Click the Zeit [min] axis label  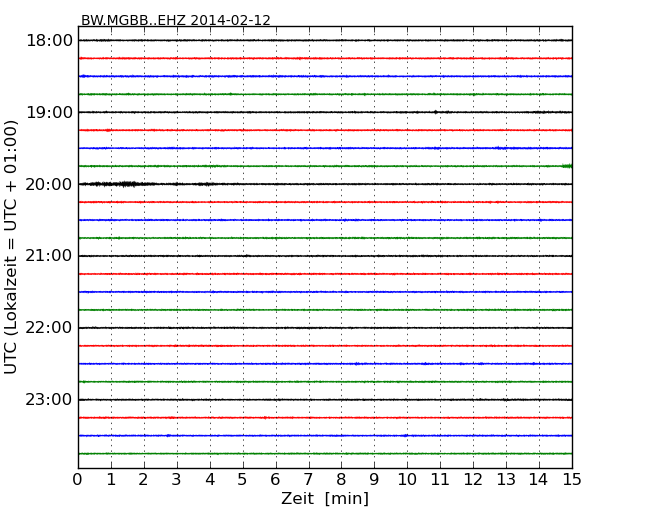coord(325,498)
